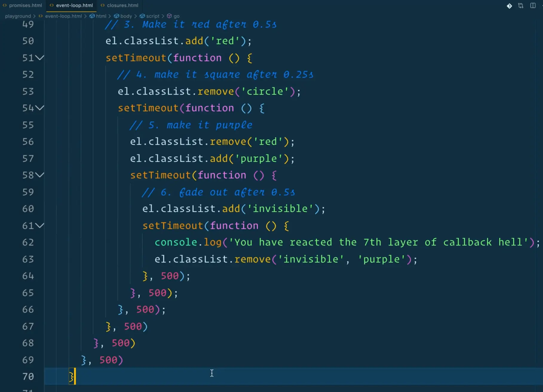Screen dimensions: 543x392
Task: Click the pink go symbol in the breadcrumb
Action: (169, 16)
